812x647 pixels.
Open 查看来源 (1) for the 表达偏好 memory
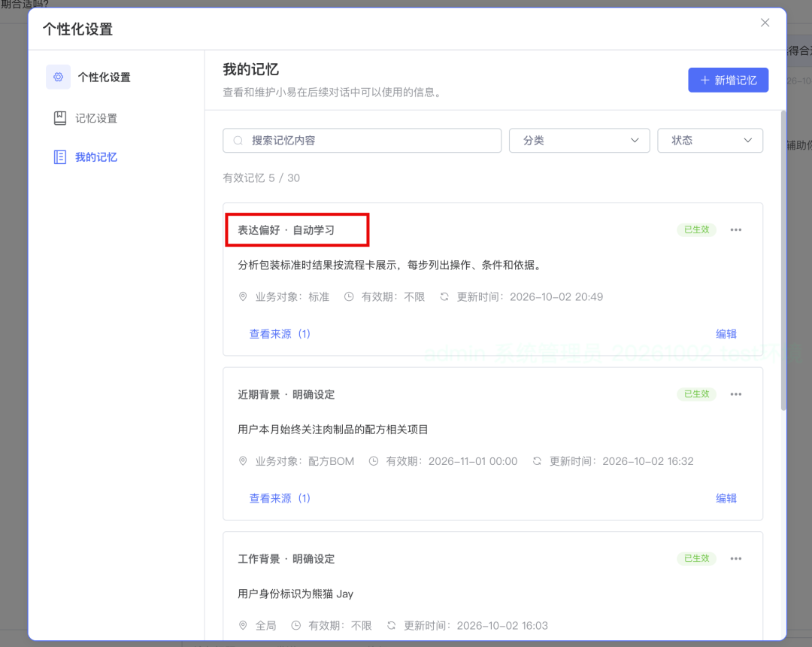coord(280,334)
